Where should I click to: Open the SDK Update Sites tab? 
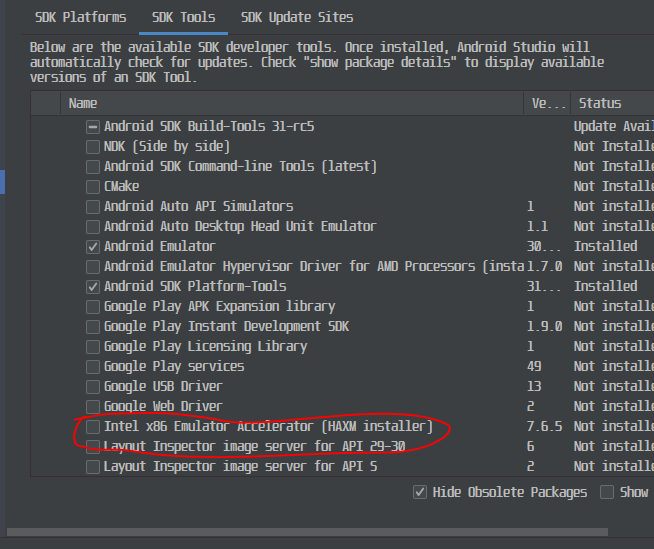pyautogui.click(x=297, y=17)
